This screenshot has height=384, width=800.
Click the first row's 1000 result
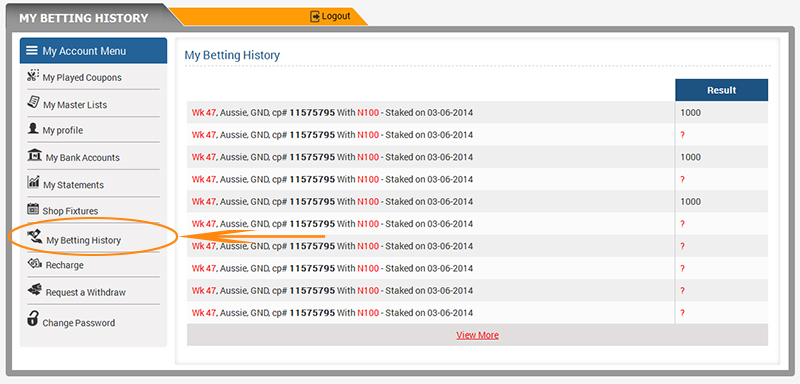690,113
